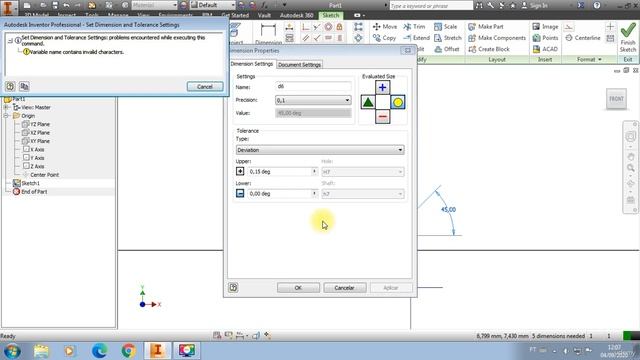Click Make Part in the Layout panel
Viewport: 640px width, 360px height.
click(486, 27)
